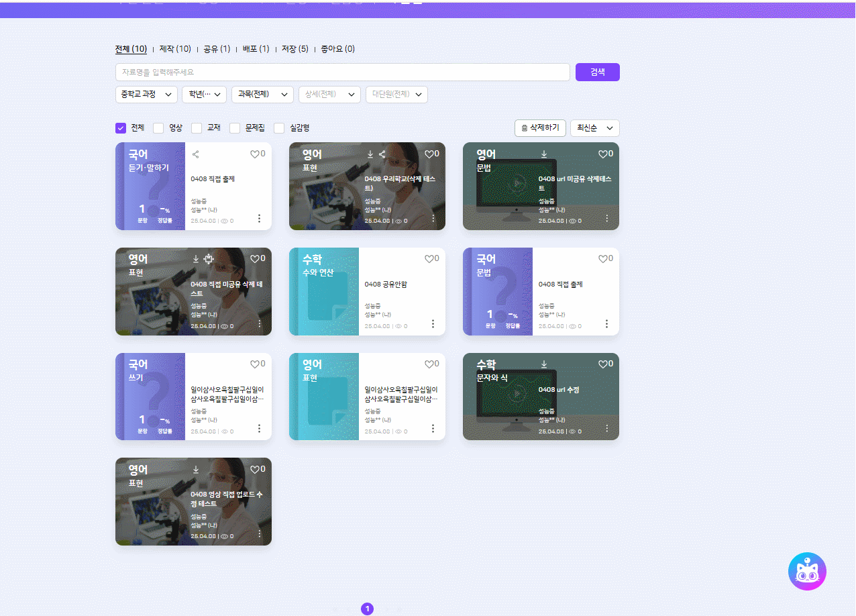Open the 과목(전체) dropdown
The image size is (856, 616).
(262, 95)
